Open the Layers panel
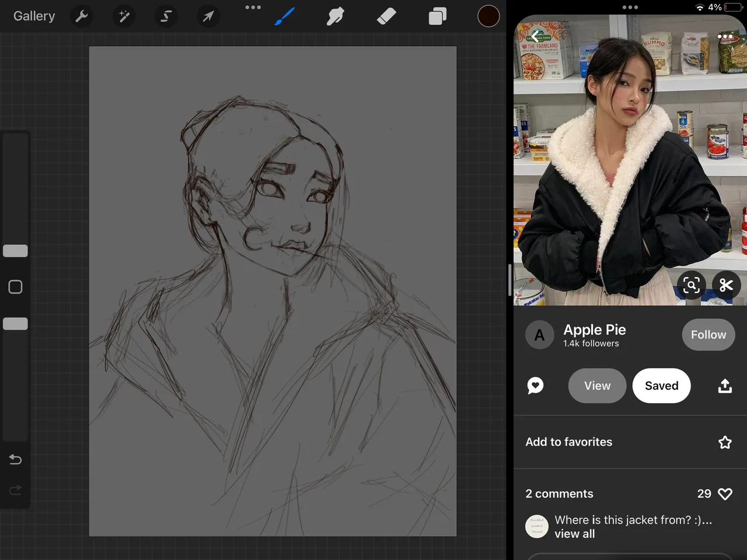The image size is (747, 560). pyautogui.click(x=437, y=16)
